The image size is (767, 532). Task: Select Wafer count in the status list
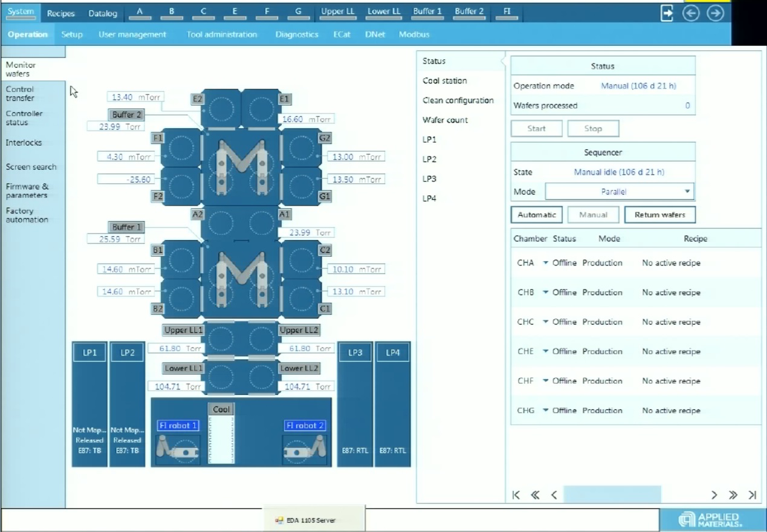click(445, 120)
